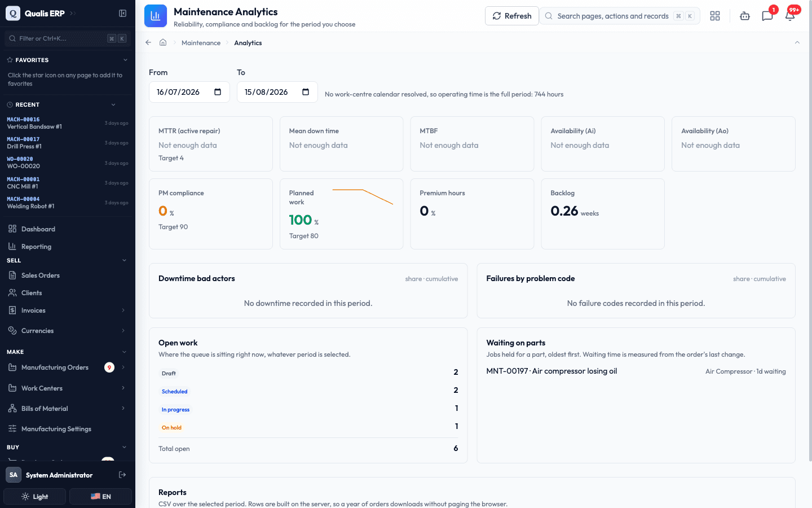Expand the Invoices submenu
This screenshot has height=508, width=812.
point(123,310)
